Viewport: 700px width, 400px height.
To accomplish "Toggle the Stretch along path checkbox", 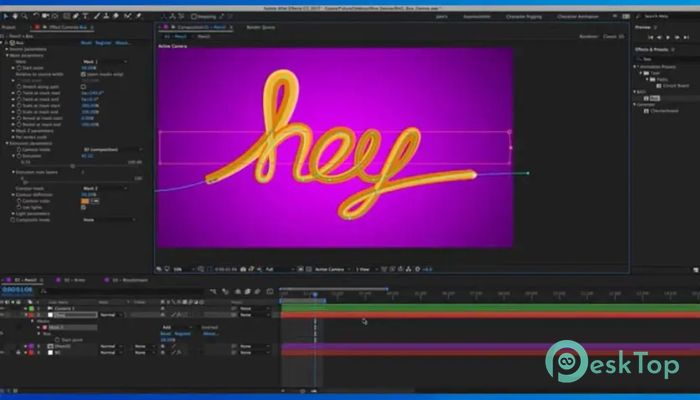I will pyautogui.click(x=83, y=87).
